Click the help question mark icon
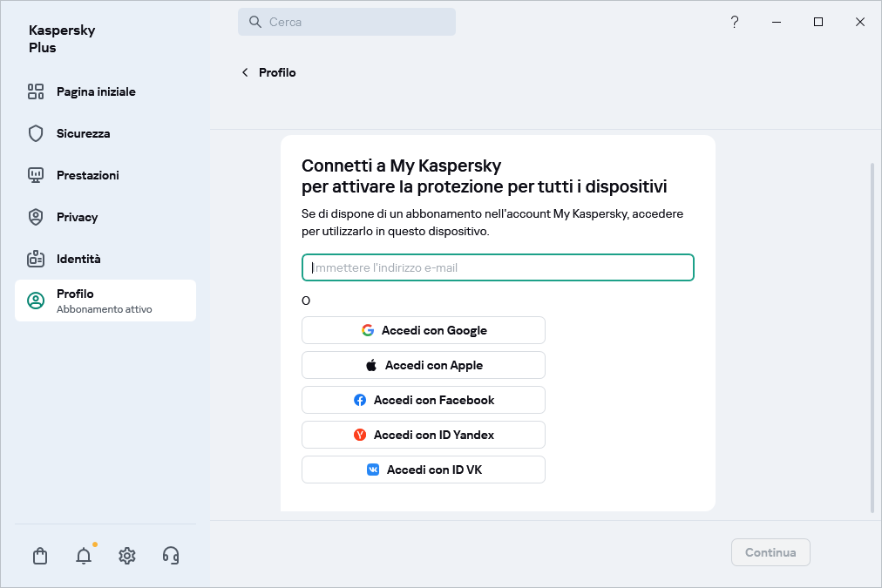Screen dimensions: 882x588 coord(735,22)
